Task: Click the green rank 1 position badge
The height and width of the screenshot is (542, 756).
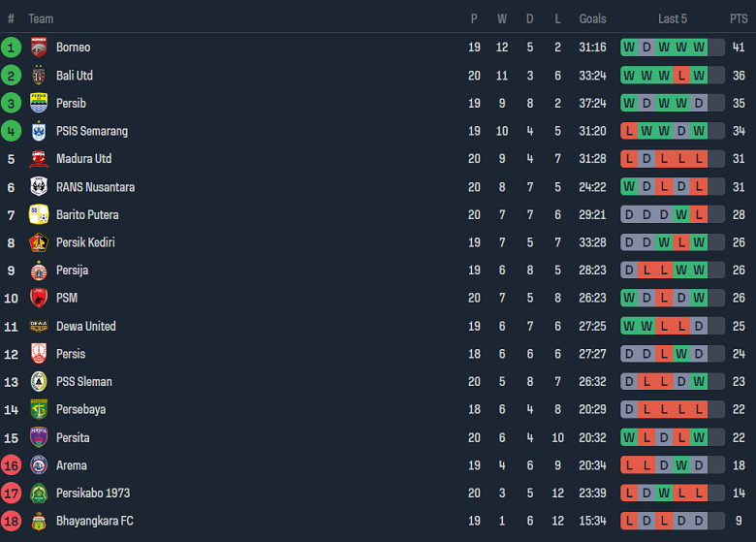Action: tap(11, 47)
